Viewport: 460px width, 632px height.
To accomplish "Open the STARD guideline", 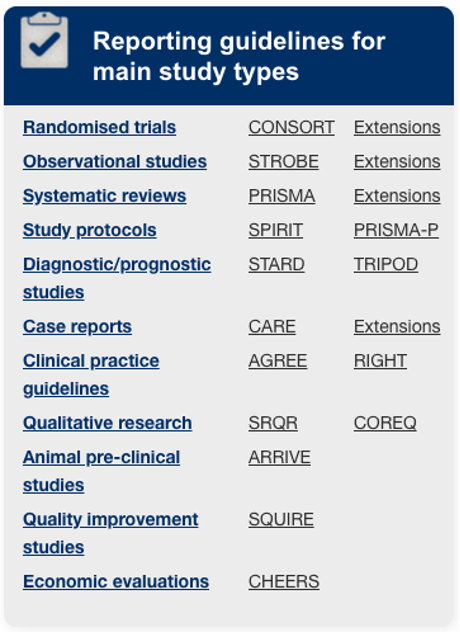I will tap(276, 264).
